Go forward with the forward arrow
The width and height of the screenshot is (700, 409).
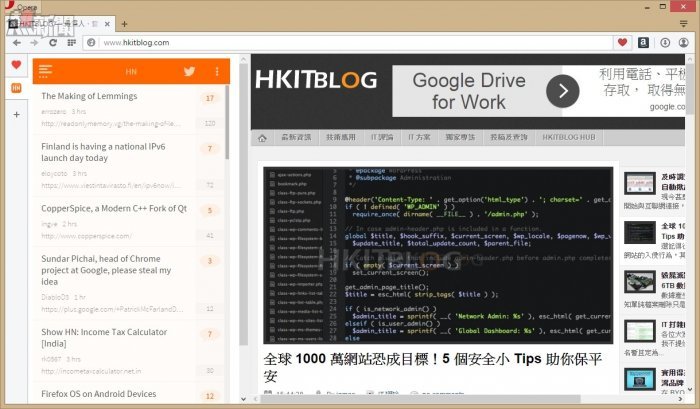click(34, 42)
